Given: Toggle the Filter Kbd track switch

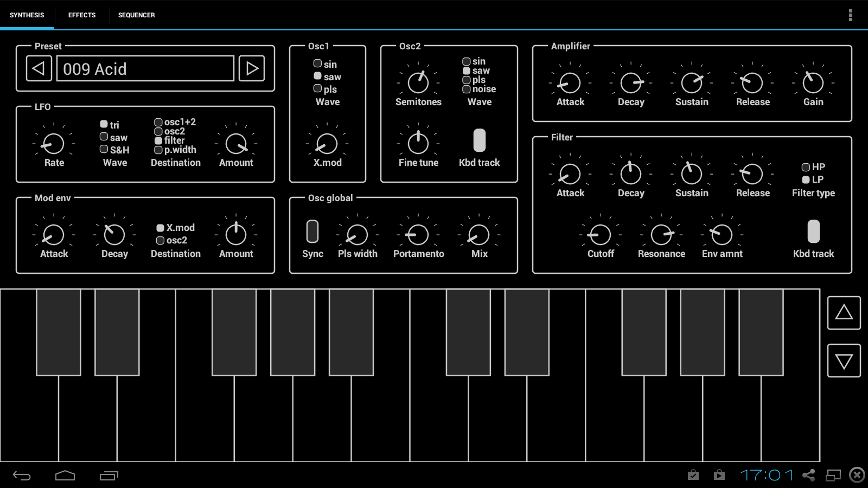Looking at the screenshot, I should pyautogui.click(x=814, y=232).
